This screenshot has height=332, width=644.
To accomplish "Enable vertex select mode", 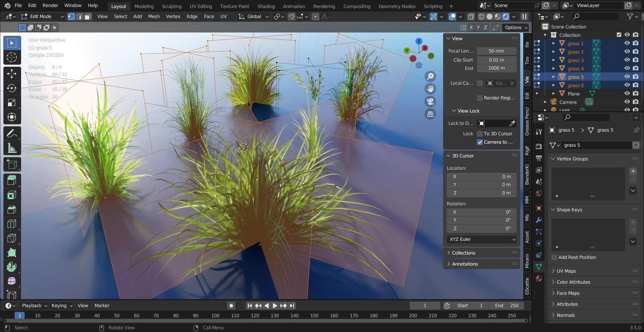I will tap(71, 16).
